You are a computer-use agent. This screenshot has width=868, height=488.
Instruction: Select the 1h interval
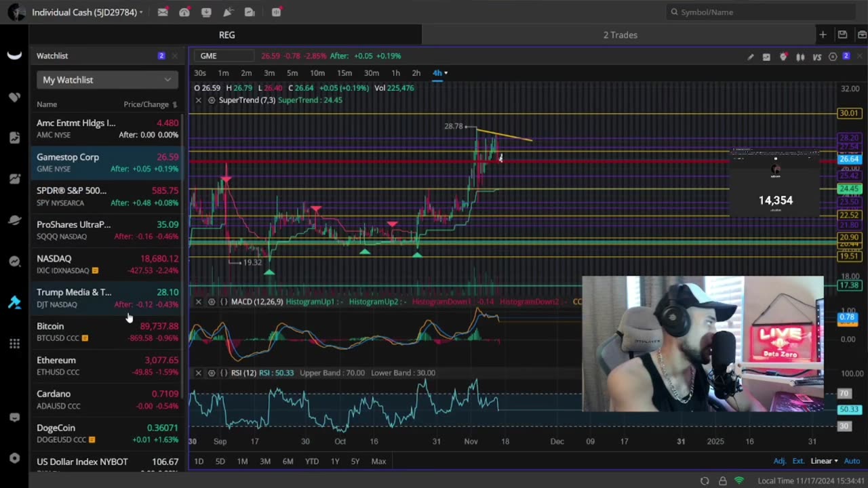[395, 73]
